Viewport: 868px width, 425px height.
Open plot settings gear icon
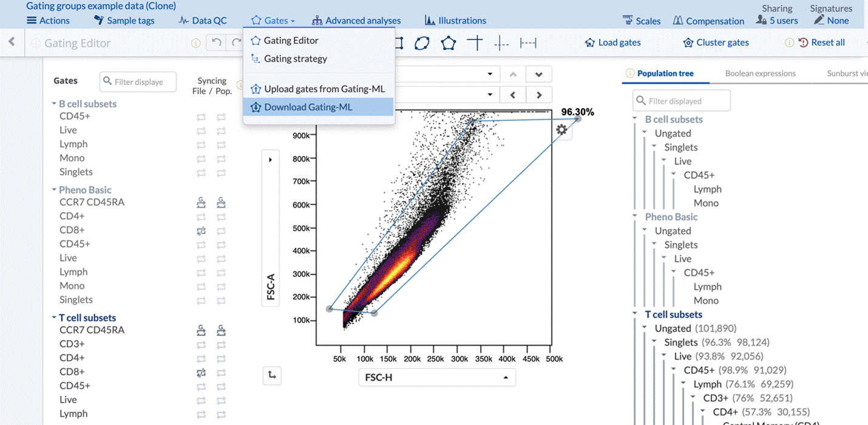[561, 129]
